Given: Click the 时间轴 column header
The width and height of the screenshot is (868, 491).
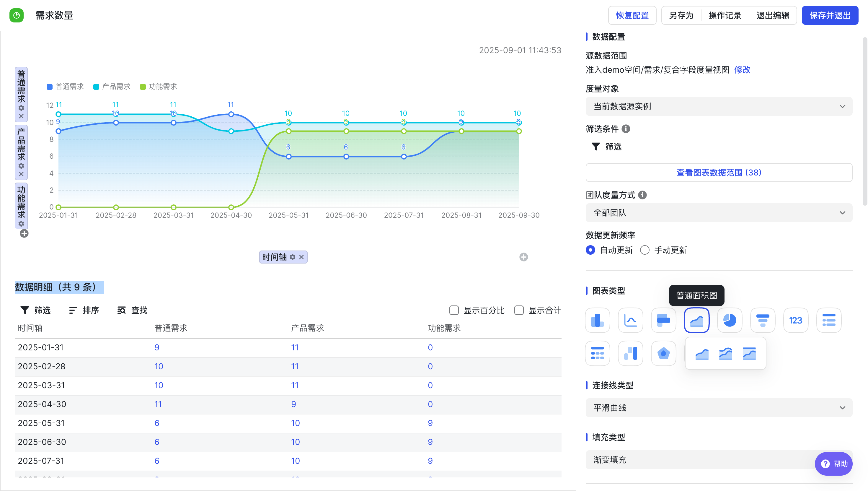Looking at the screenshot, I should (x=30, y=328).
